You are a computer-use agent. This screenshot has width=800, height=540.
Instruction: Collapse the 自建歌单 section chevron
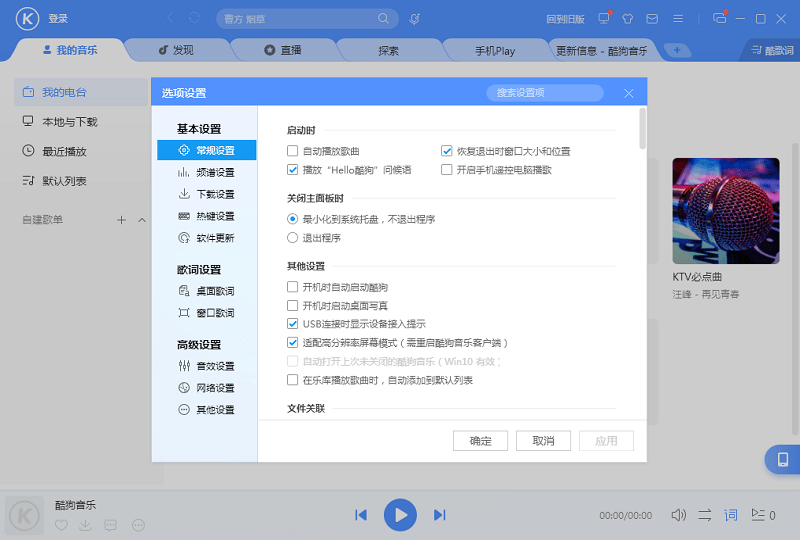[142, 220]
